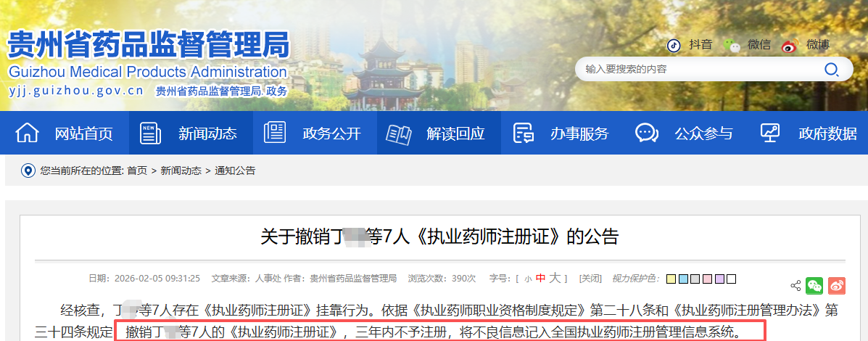
Task: Open the 新闻动态 menu tab
Action: (x=191, y=133)
